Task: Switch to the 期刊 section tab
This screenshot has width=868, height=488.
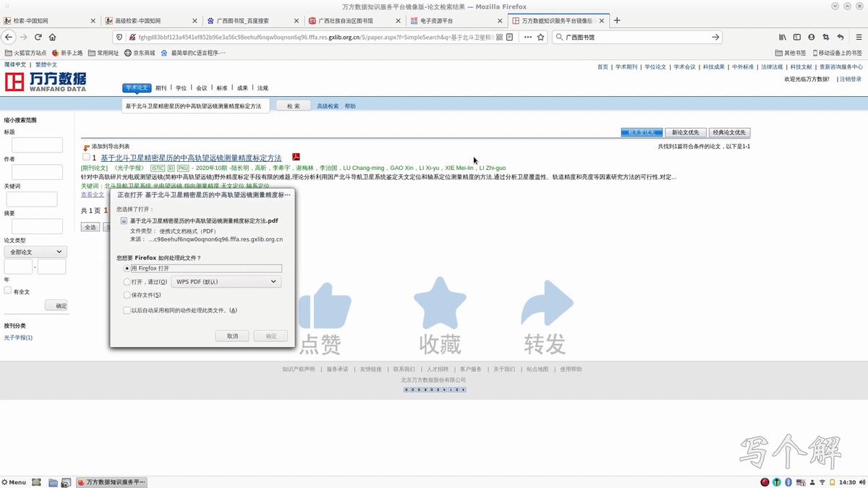Action: [160, 87]
